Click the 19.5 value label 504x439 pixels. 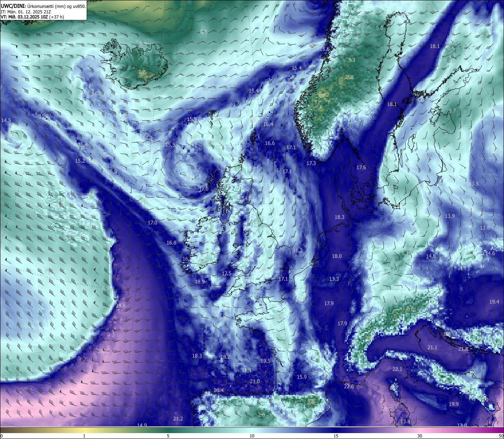[x=265, y=361]
